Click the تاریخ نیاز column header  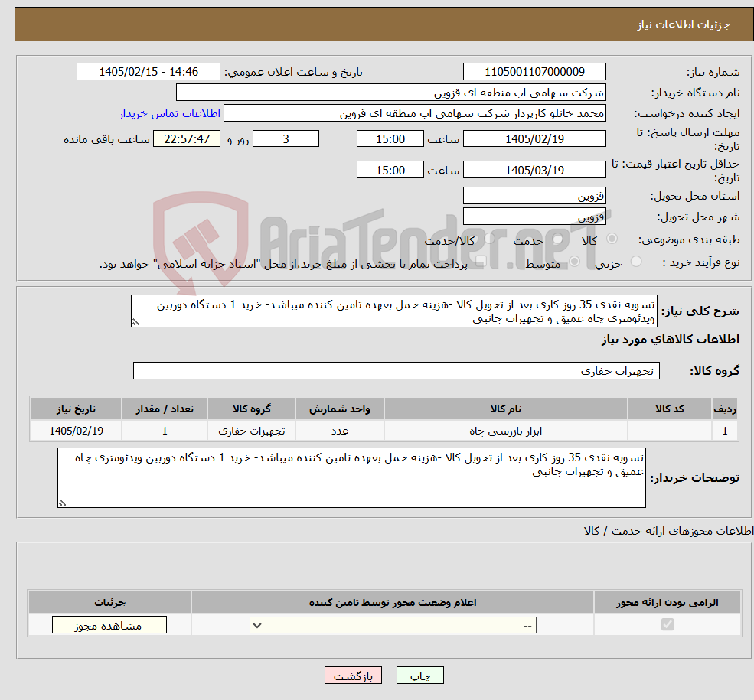76,409
